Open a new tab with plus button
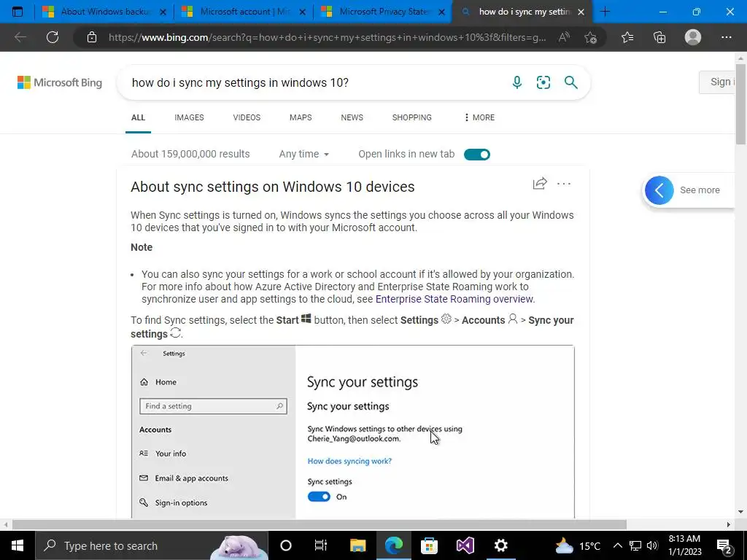 coord(605,12)
